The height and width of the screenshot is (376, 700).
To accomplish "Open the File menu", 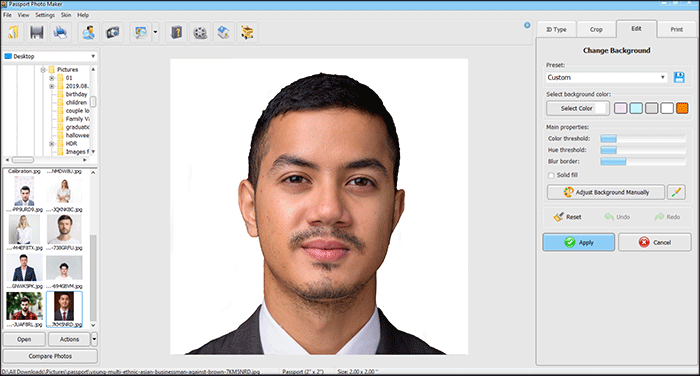I will click(x=7, y=15).
